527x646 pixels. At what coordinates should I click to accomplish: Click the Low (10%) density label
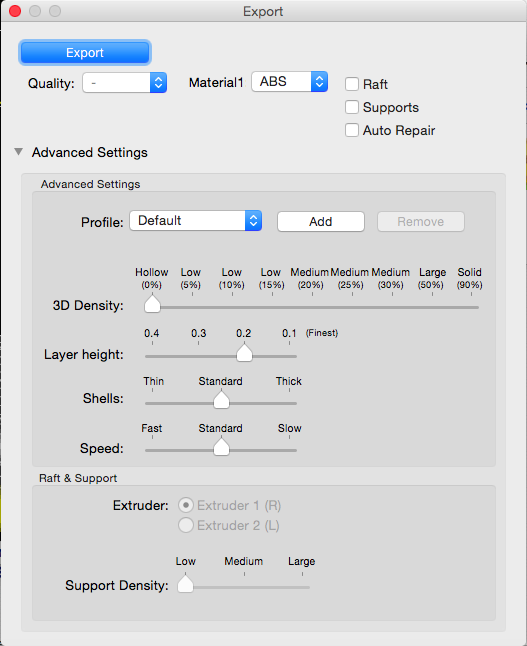click(232, 279)
